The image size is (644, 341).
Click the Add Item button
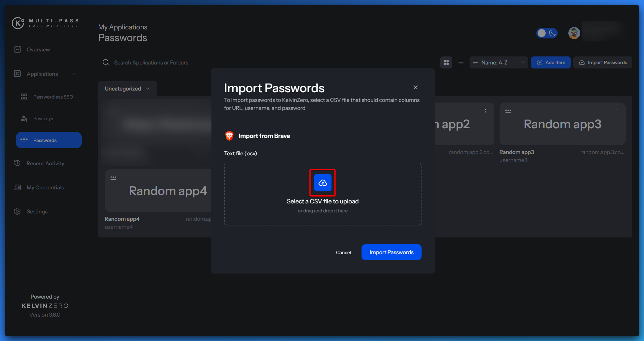tap(550, 62)
